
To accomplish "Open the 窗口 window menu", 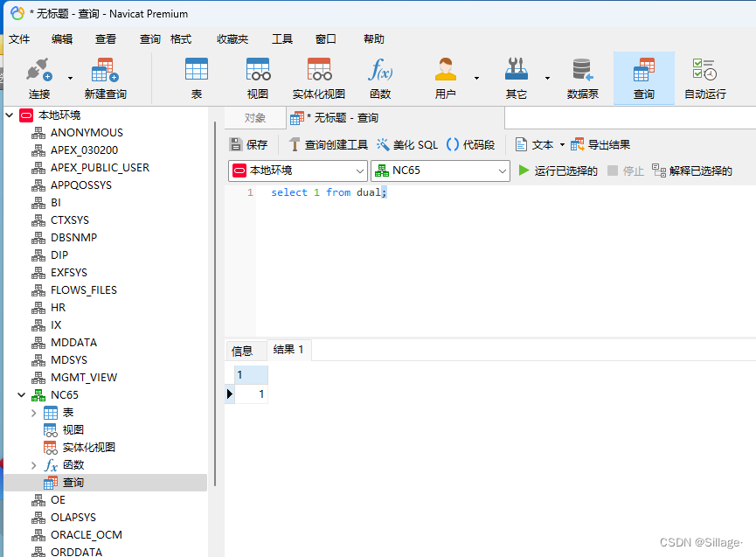I will pos(325,39).
